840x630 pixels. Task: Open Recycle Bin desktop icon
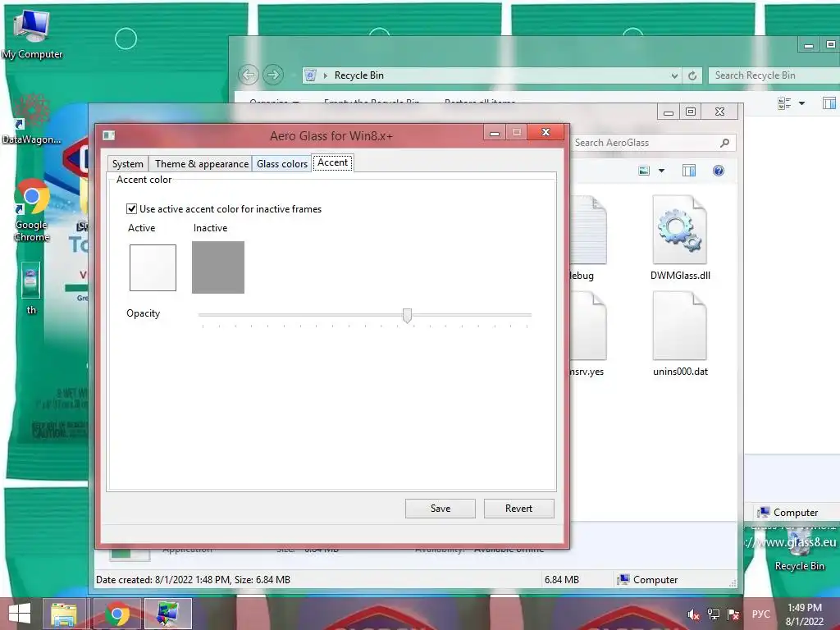(x=799, y=549)
